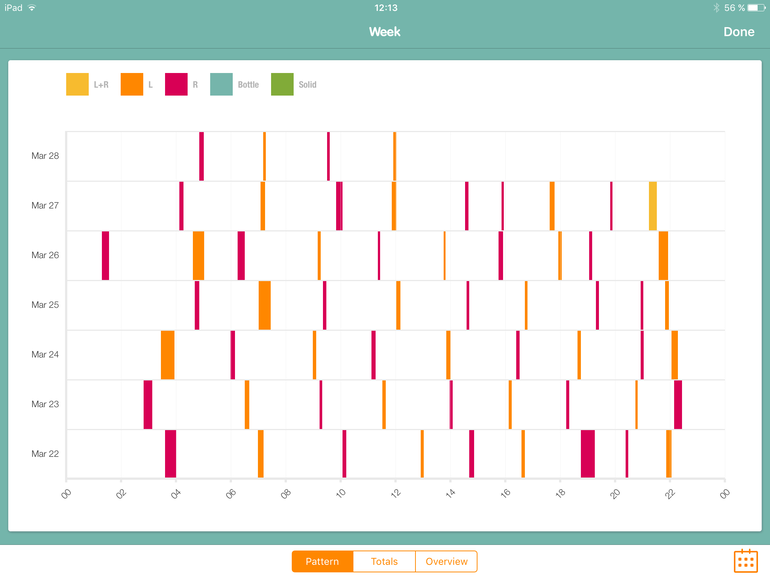Tap the battery icon in status bar
The width and height of the screenshot is (770, 578).
(755, 7)
